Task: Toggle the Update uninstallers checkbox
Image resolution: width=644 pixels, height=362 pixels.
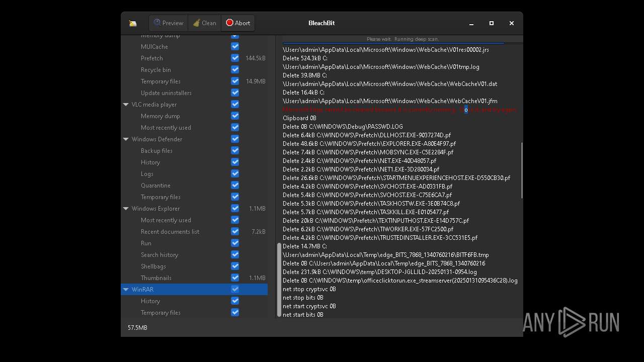Action: tap(235, 93)
